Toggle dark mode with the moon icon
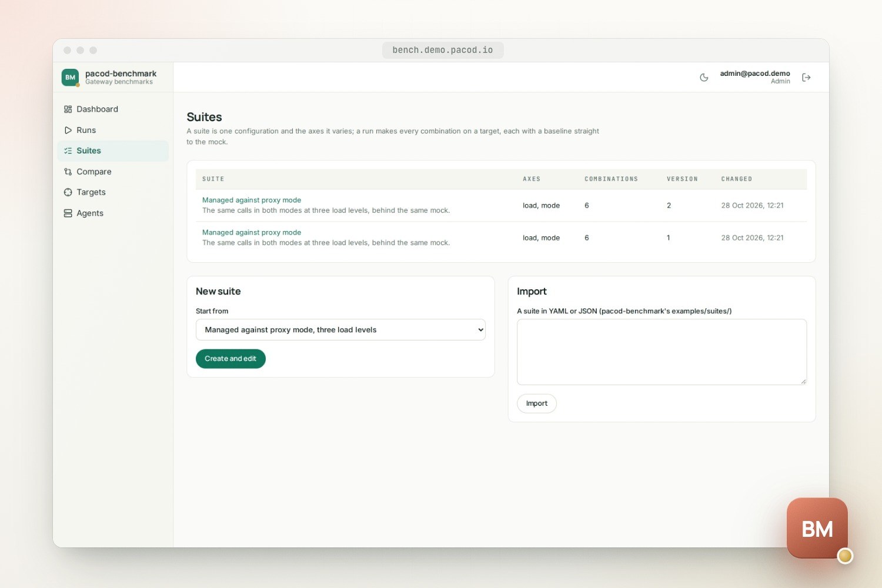 tap(704, 78)
